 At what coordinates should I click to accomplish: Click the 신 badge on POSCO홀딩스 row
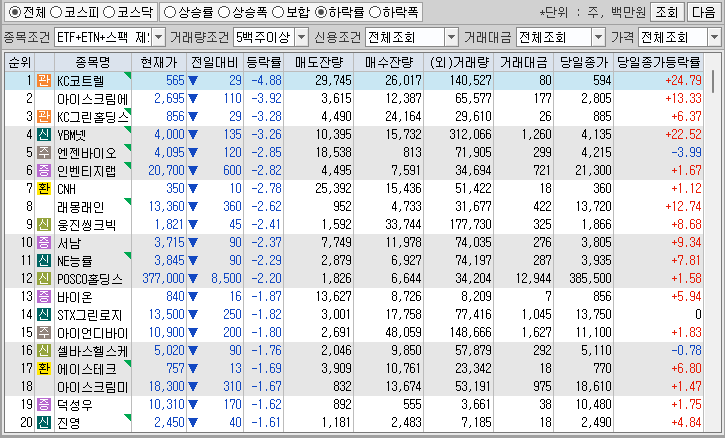point(44,278)
